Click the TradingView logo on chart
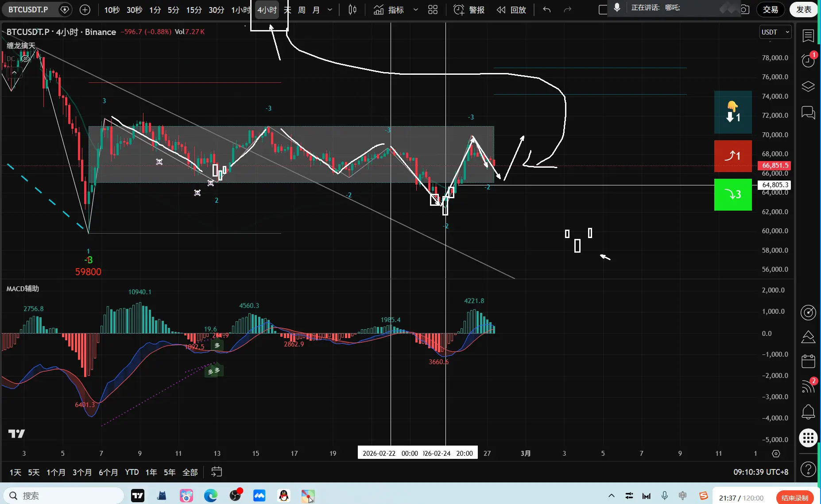This screenshot has height=504, width=821. pos(17,434)
